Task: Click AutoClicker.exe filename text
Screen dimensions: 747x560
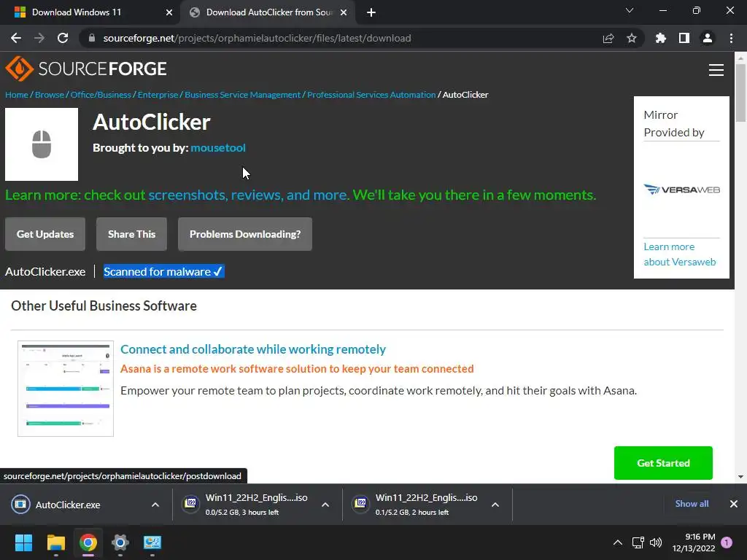Action: pos(45,271)
